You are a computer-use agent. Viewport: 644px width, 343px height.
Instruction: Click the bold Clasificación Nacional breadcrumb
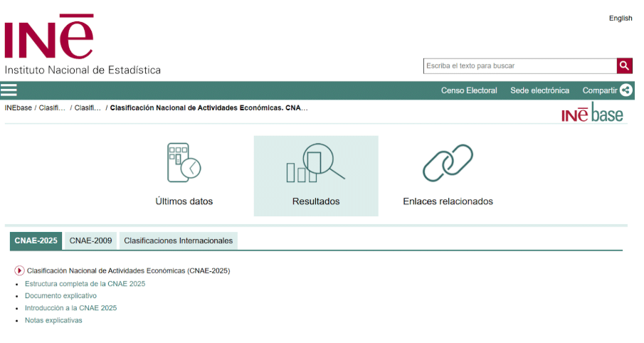coord(208,107)
